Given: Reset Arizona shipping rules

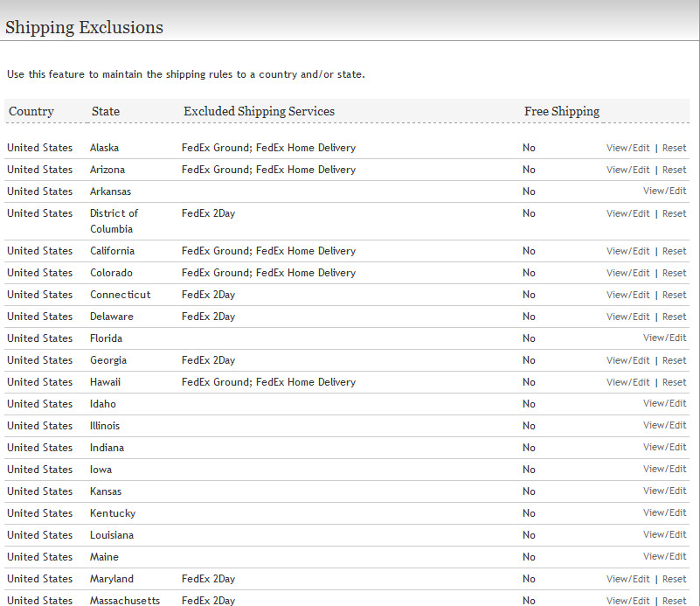Looking at the screenshot, I should pyautogui.click(x=674, y=170).
